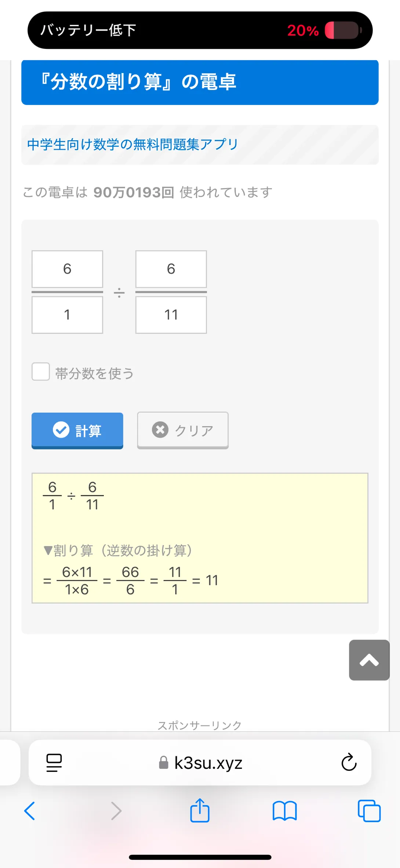Tap the k3su.xyz address bar

(200, 763)
